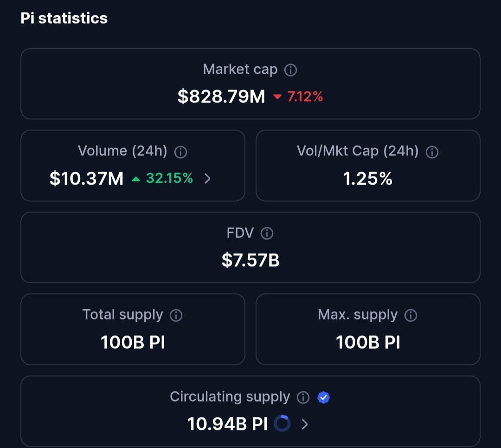Open the Vol/Mkt Cap (24h) info icon
The width and height of the screenshot is (501, 448).
tap(432, 152)
